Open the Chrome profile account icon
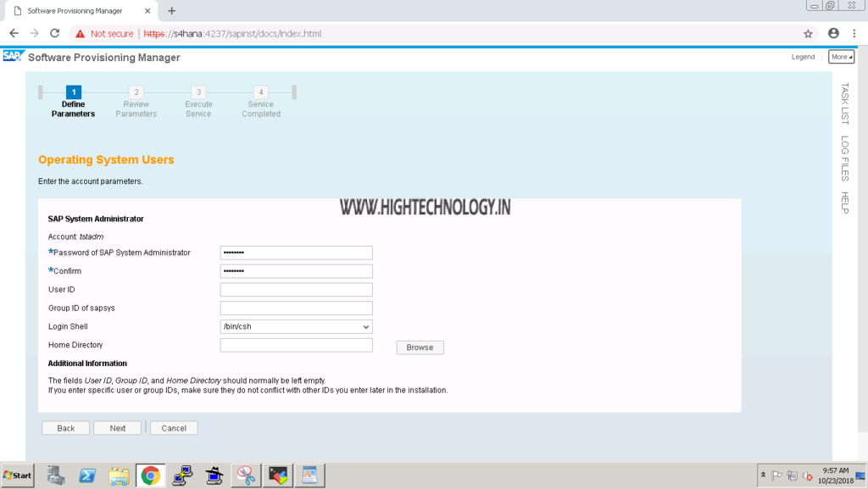This screenshot has height=489, width=868. tap(834, 34)
